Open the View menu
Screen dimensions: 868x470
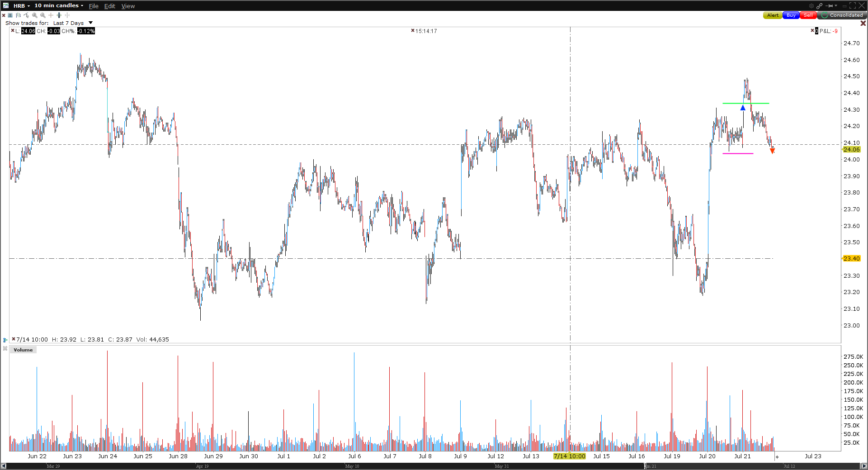pos(128,6)
